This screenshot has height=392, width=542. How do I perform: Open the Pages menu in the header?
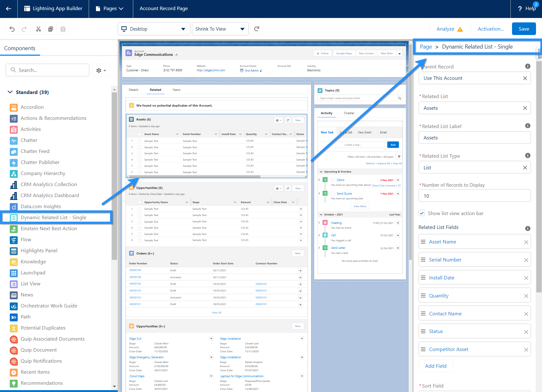click(111, 9)
